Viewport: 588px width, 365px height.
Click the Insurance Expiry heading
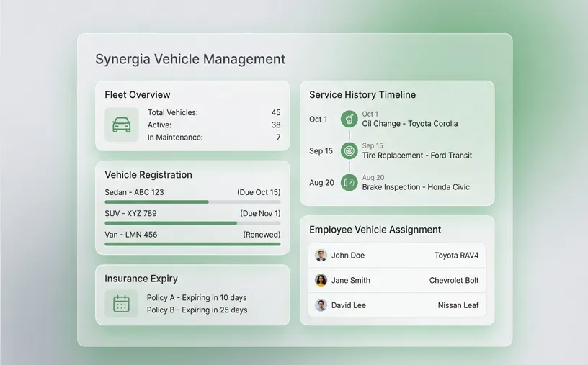point(141,279)
